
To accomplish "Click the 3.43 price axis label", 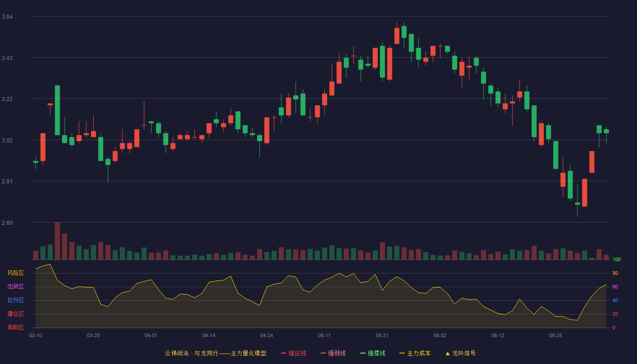I will click(7, 58).
